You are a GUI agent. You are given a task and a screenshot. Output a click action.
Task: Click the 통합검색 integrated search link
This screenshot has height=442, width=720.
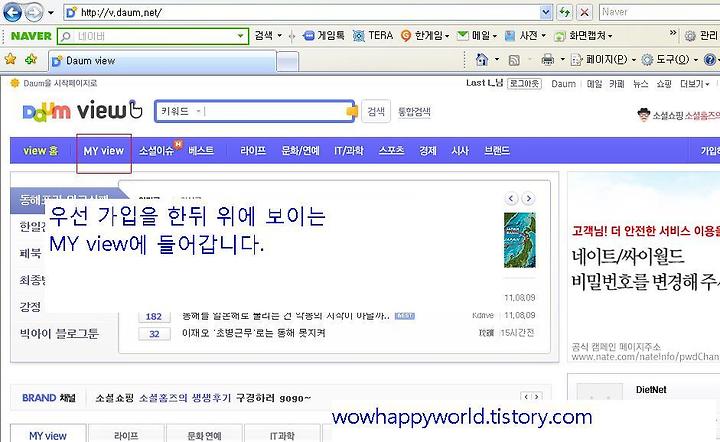414,112
